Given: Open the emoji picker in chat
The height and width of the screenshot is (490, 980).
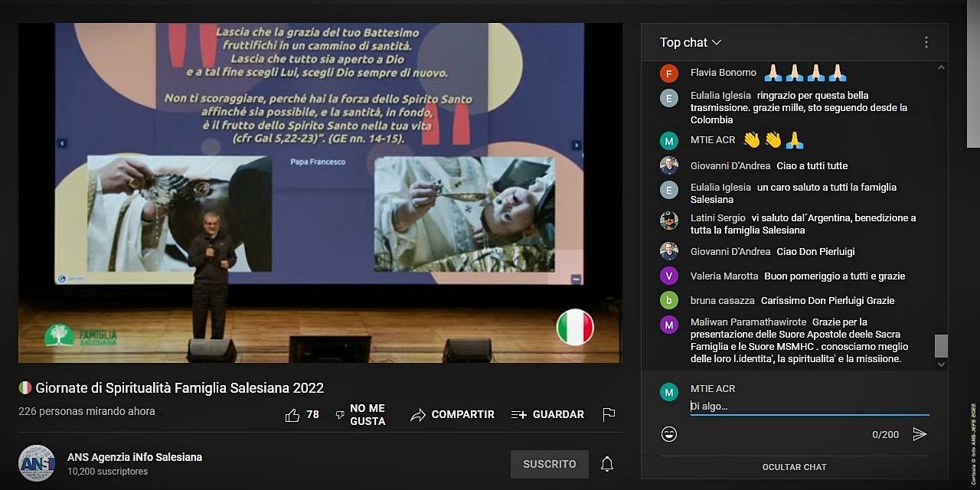Looking at the screenshot, I should click(x=669, y=434).
